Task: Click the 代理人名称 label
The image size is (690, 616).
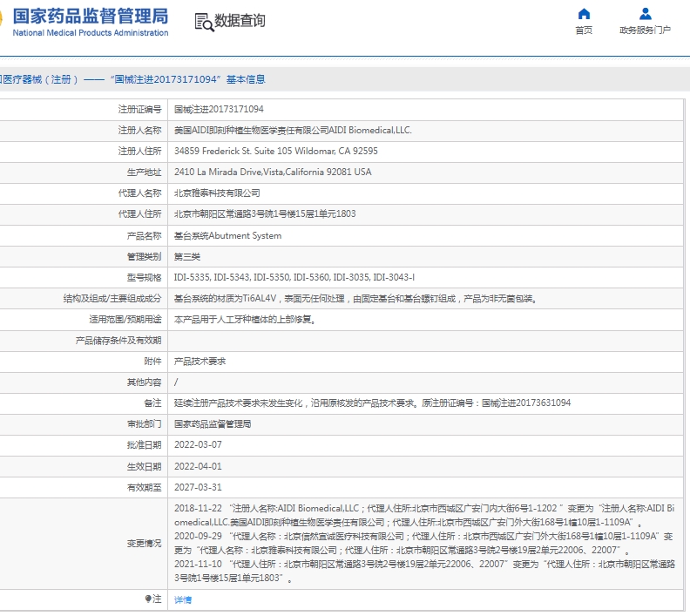Action: tap(139, 193)
